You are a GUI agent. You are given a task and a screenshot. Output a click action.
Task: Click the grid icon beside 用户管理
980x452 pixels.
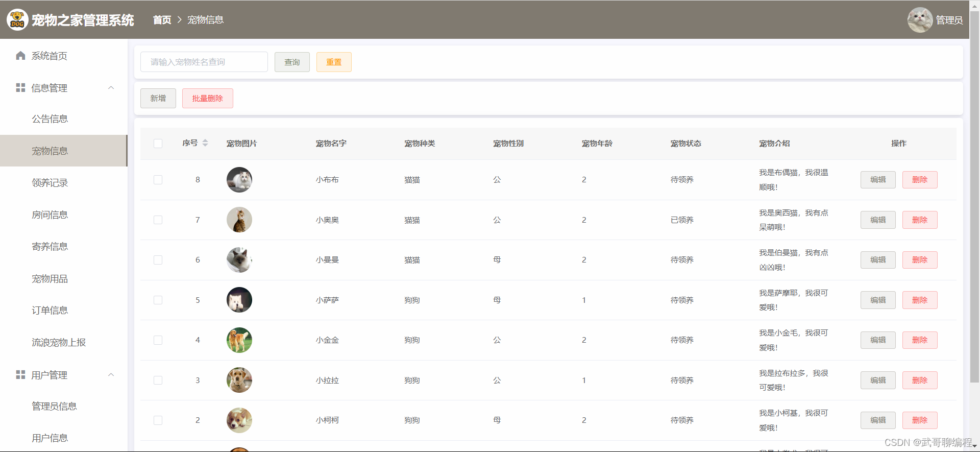point(20,375)
